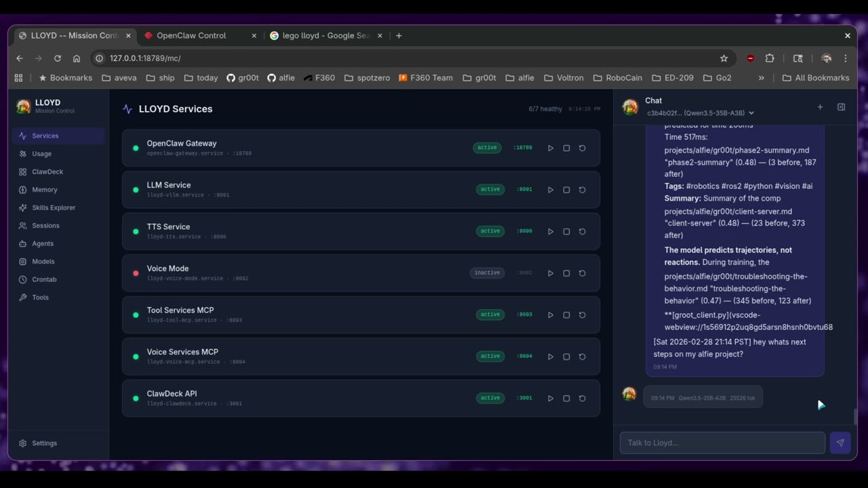Open Crontab in the sidebar
The image size is (868, 488).
(x=58, y=279)
